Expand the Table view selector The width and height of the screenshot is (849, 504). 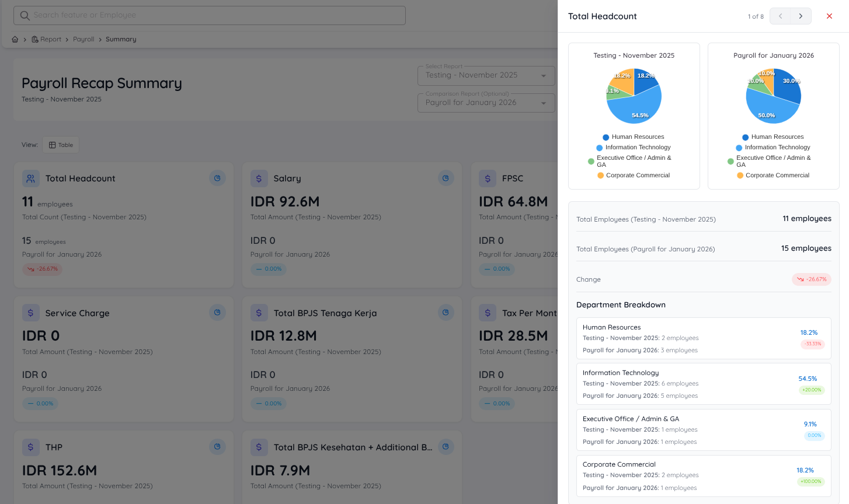point(60,144)
